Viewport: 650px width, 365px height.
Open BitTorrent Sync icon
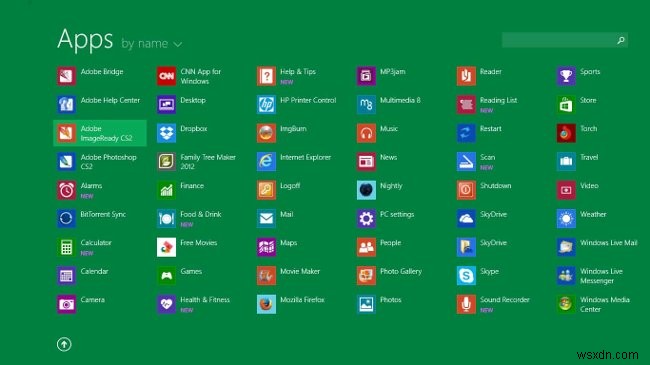(66, 219)
